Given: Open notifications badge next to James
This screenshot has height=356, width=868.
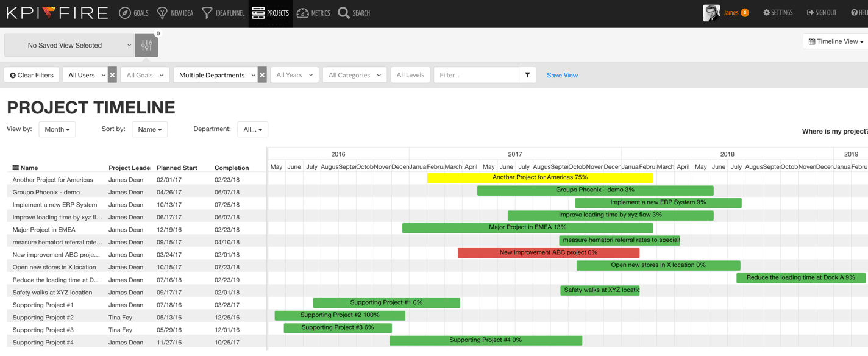Looking at the screenshot, I should click(x=745, y=13).
